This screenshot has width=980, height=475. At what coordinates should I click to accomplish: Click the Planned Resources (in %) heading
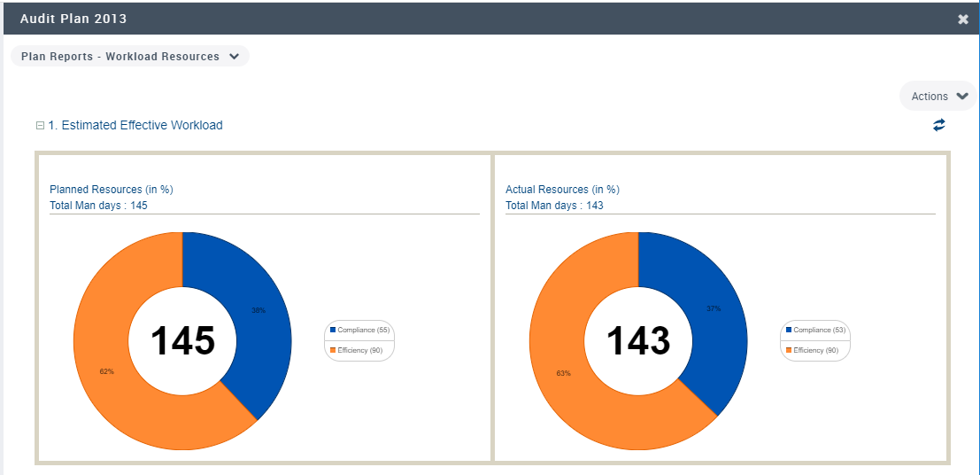point(111,190)
